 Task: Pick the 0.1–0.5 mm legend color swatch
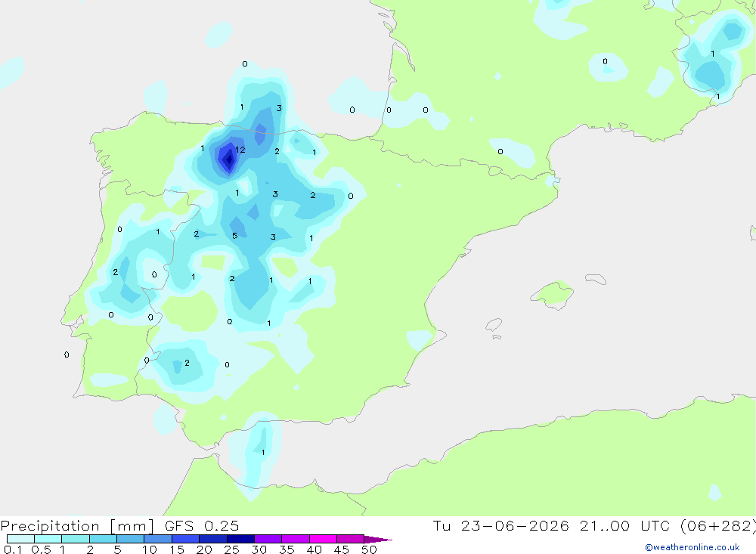20,539
